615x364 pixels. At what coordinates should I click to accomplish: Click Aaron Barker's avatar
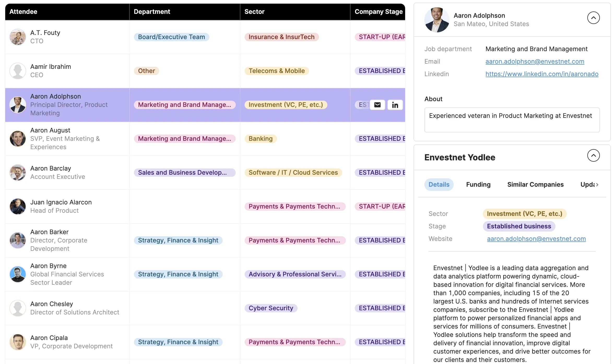pos(18,240)
